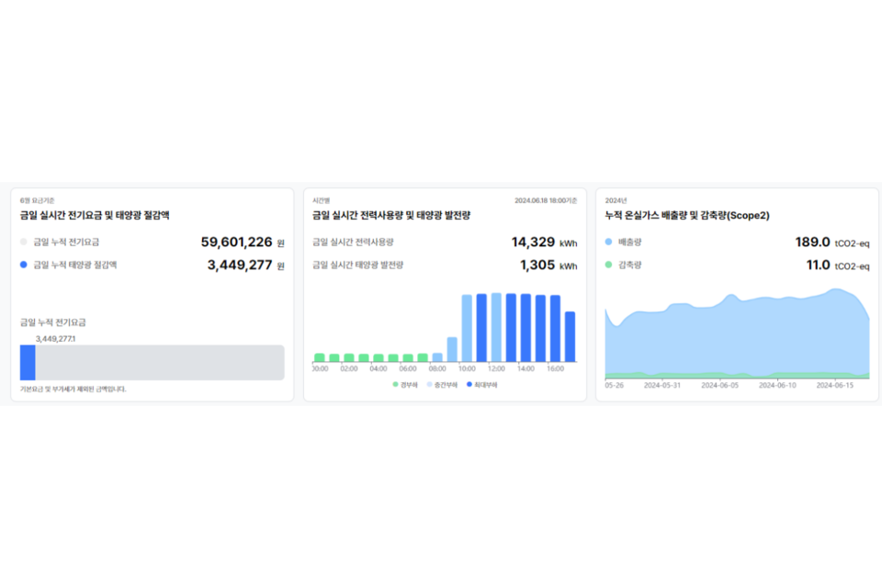Click the blue 태양광 절감액 legend dot
The width and height of the screenshot is (882, 588).
pos(24,265)
